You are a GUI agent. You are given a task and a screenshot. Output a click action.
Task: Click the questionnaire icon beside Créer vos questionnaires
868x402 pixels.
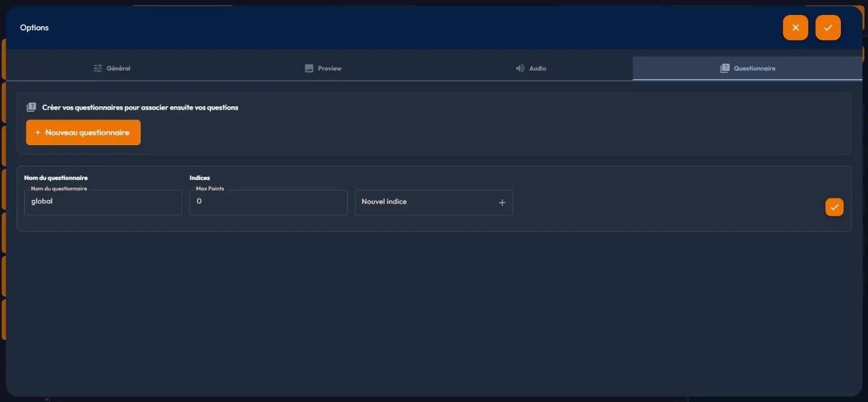click(32, 107)
